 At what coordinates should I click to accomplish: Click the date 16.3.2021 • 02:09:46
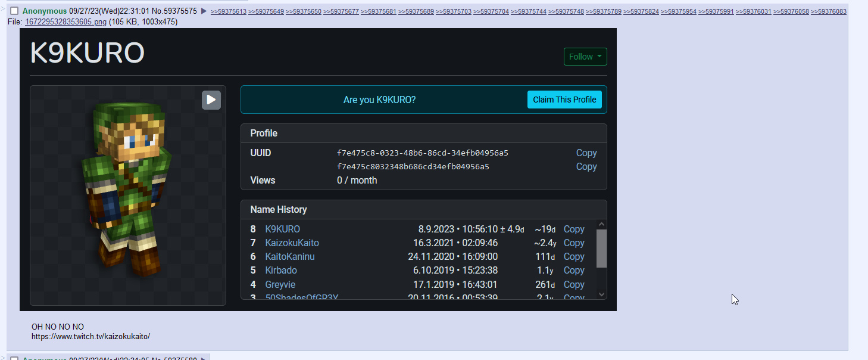tap(455, 243)
